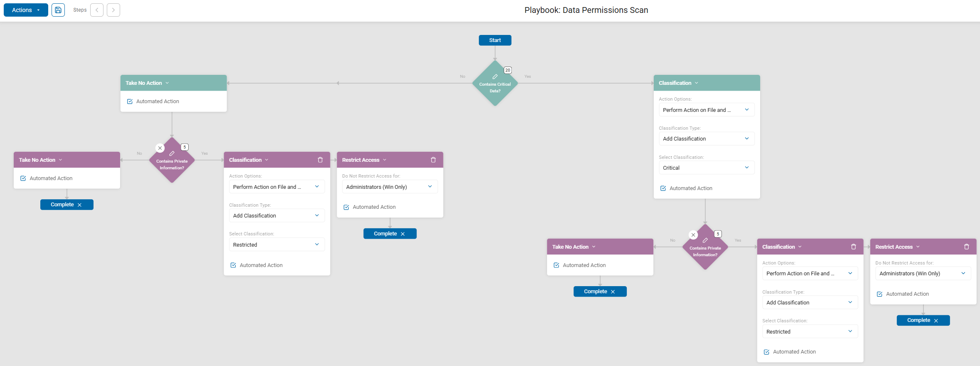Click the badge numbered 20
Viewport: 980px width, 366px height.
[x=507, y=70]
